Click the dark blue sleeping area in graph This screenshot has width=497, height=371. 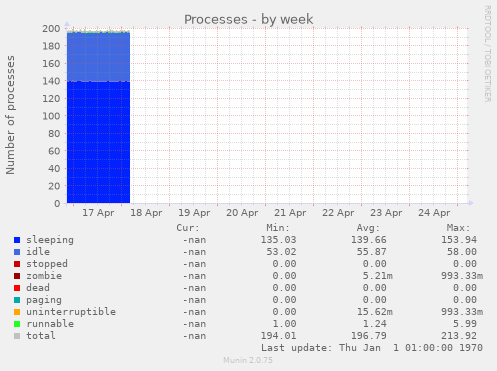[x=98, y=142]
